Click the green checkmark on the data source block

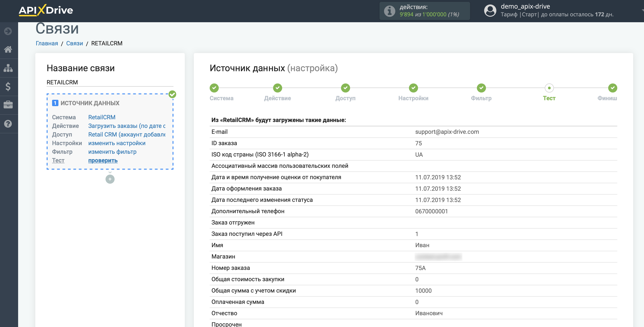(172, 94)
